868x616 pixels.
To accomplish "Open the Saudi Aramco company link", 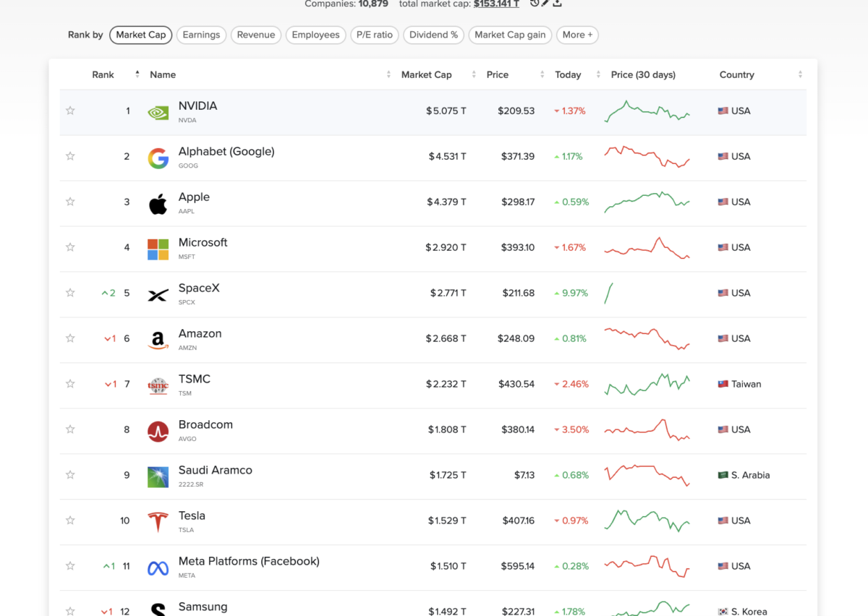I will (x=216, y=470).
